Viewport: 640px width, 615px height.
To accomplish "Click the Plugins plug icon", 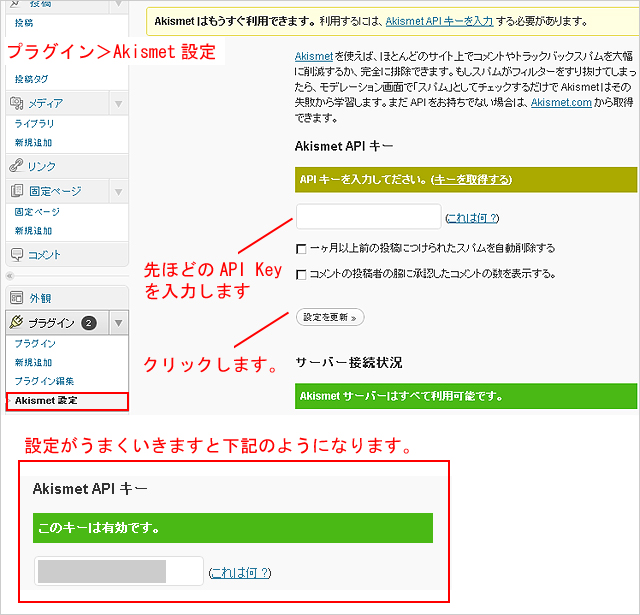I will pos(16,322).
